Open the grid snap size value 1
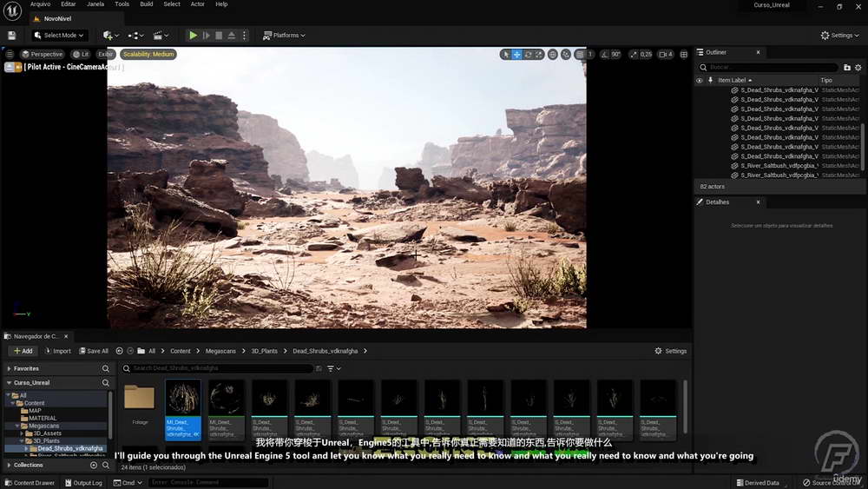 590,54
